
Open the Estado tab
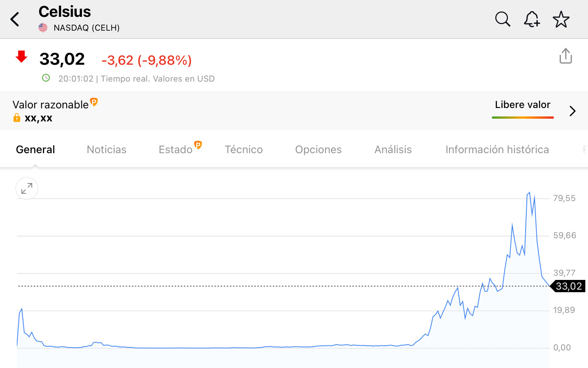(175, 149)
